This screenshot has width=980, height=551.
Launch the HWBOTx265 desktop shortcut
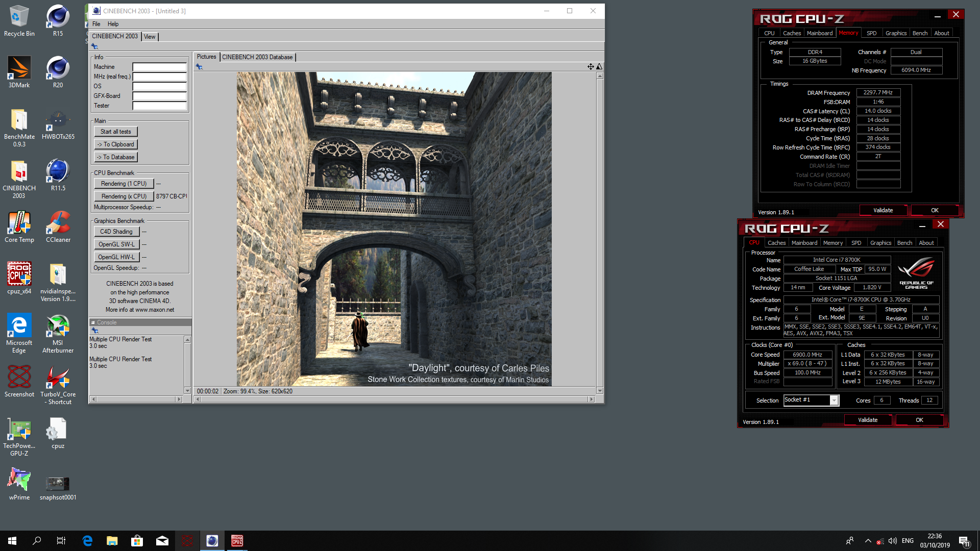coord(58,124)
